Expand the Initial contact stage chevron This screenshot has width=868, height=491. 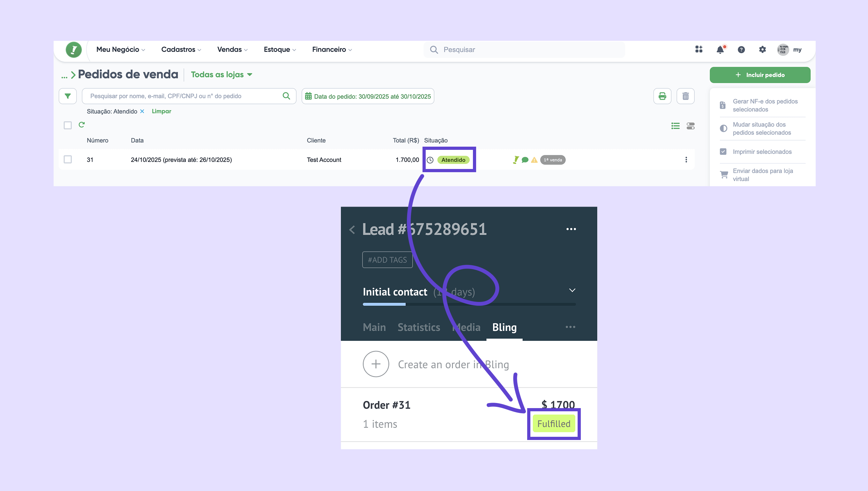(572, 290)
